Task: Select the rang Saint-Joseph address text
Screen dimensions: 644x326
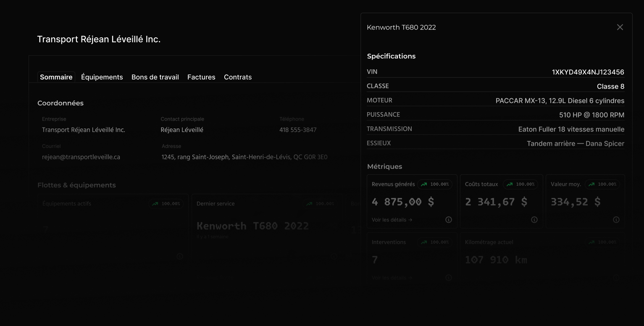Action: tap(244, 157)
